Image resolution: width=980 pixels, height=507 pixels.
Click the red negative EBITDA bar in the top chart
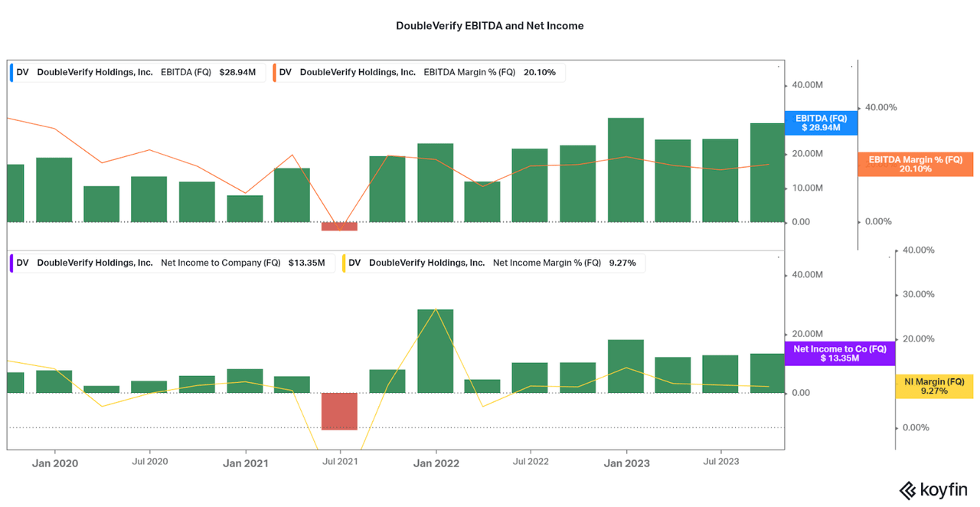339,226
